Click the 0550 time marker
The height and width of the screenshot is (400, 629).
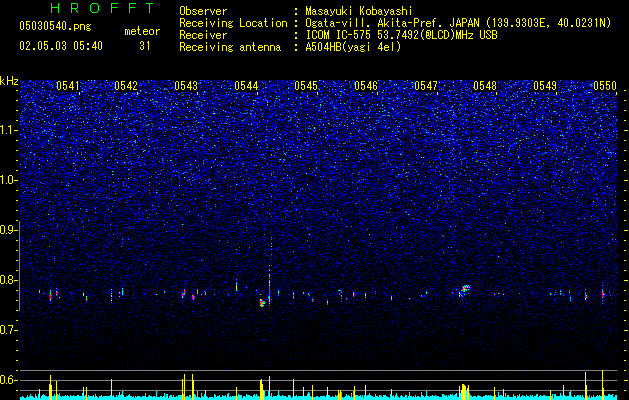click(605, 86)
